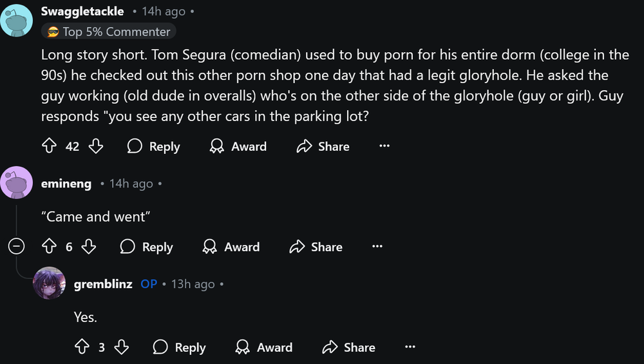The height and width of the screenshot is (364, 644).
Task: Click the Top 5% Commenter badge
Action: tap(108, 32)
